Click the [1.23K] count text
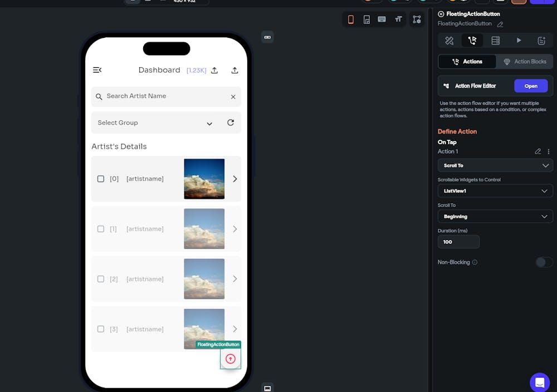 pos(197,70)
